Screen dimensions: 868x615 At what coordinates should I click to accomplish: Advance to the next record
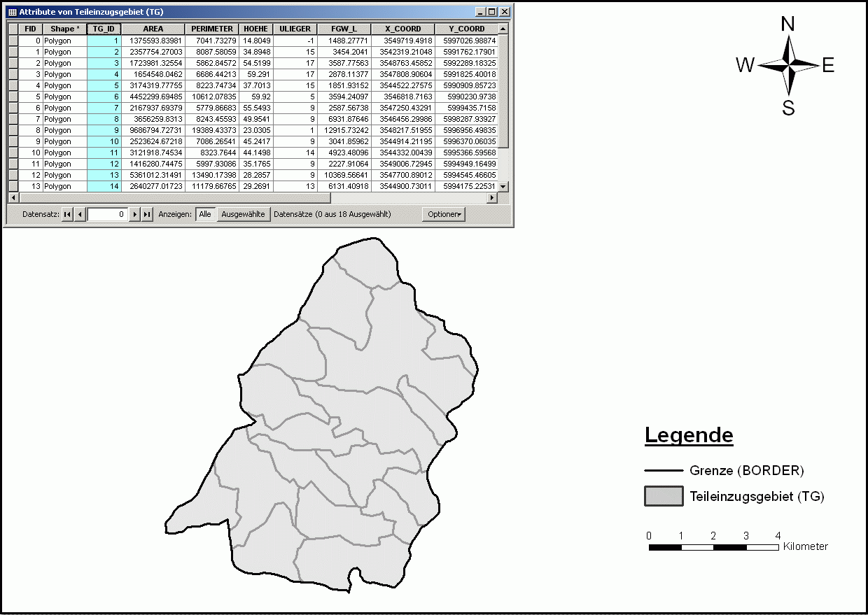[x=135, y=215]
